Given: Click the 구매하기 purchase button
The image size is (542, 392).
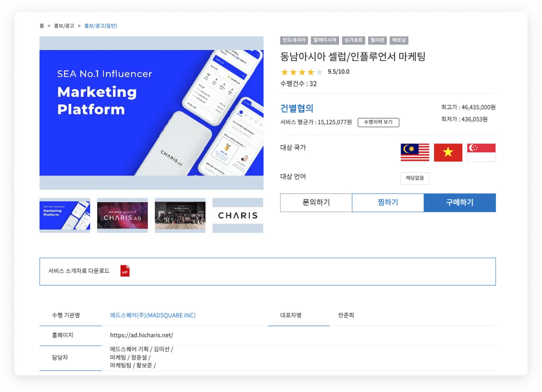Looking at the screenshot, I should coord(460,202).
